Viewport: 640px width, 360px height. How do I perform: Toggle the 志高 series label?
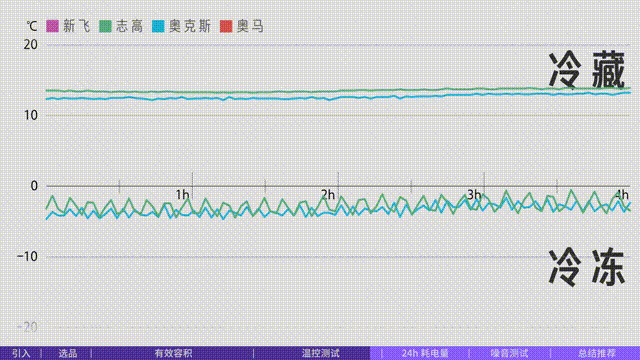129,27
